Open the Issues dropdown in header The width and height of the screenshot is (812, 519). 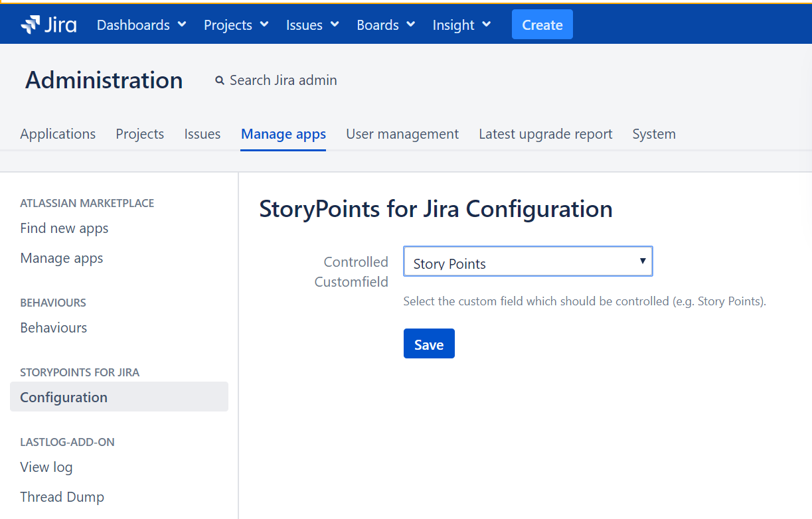[x=312, y=25]
